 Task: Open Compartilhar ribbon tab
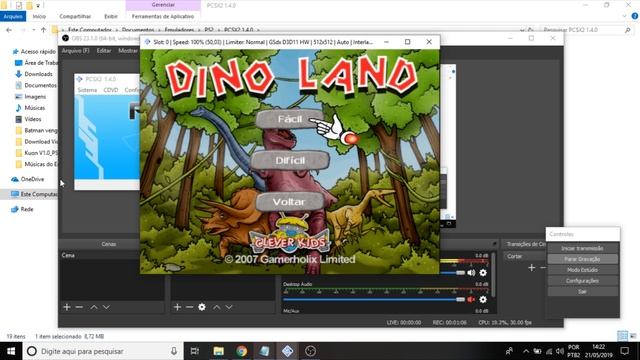click(x=75, y=16)
